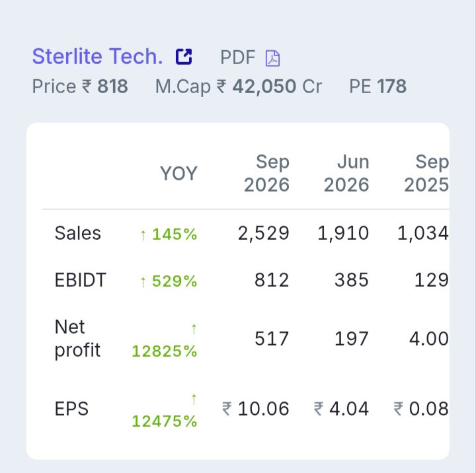Screen dimensions: 476x473
Task: Click the green up arrow beside 529%
Action: (143, 282)
